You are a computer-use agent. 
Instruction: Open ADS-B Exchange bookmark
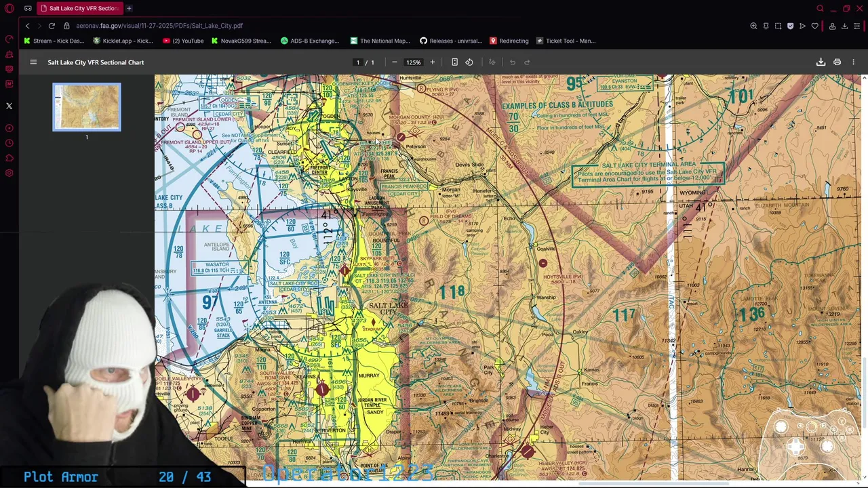[310, 41]
